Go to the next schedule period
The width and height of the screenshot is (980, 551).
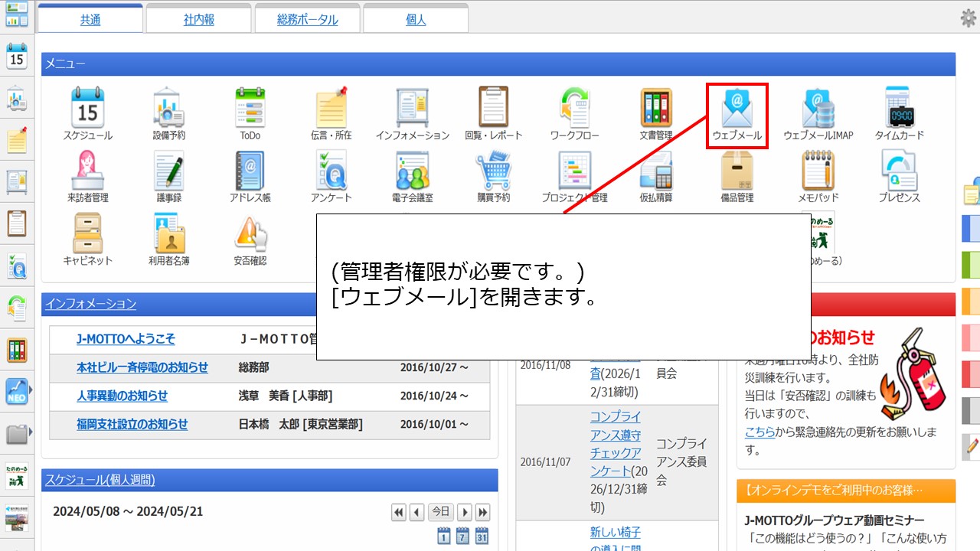(464, 512)
